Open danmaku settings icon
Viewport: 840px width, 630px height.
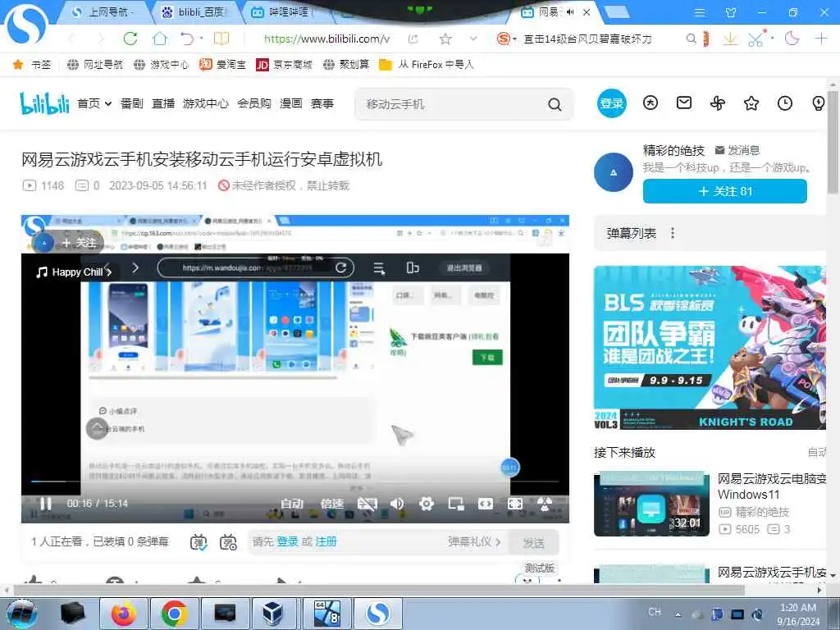(x=228, y=542)
